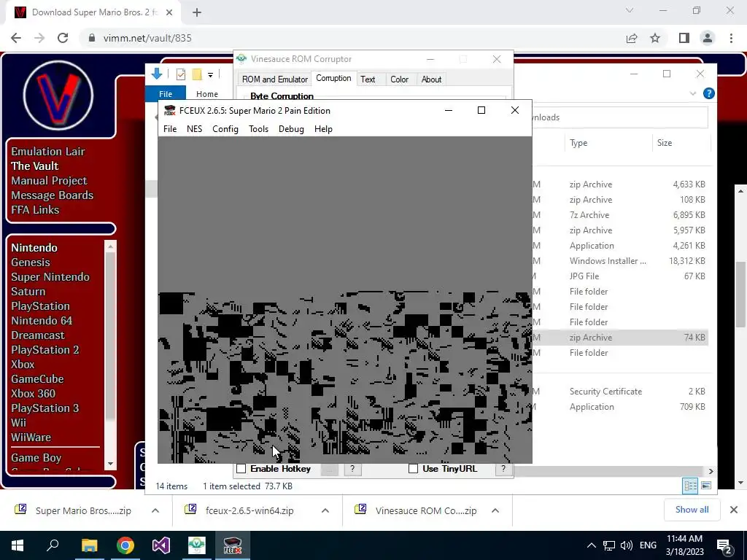Open the Config menu in FCEUX
The image size is (747, 560).
225,129
